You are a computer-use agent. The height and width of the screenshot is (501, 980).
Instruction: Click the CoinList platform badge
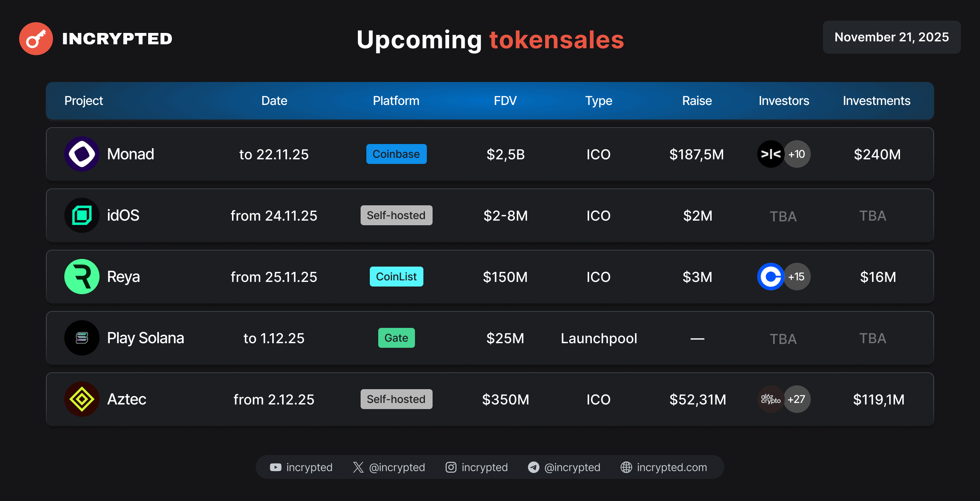pyautogui.click(x=396, y=277)
